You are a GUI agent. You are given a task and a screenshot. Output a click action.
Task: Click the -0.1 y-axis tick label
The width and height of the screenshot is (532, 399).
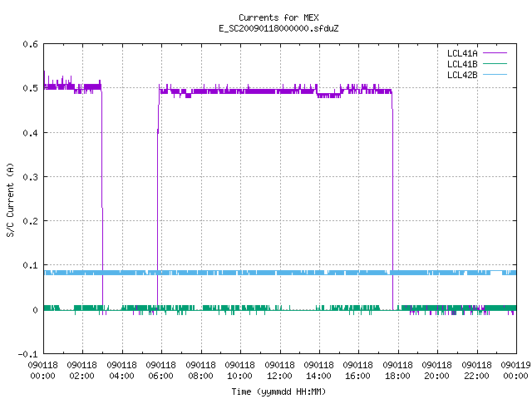coord(27,354)
